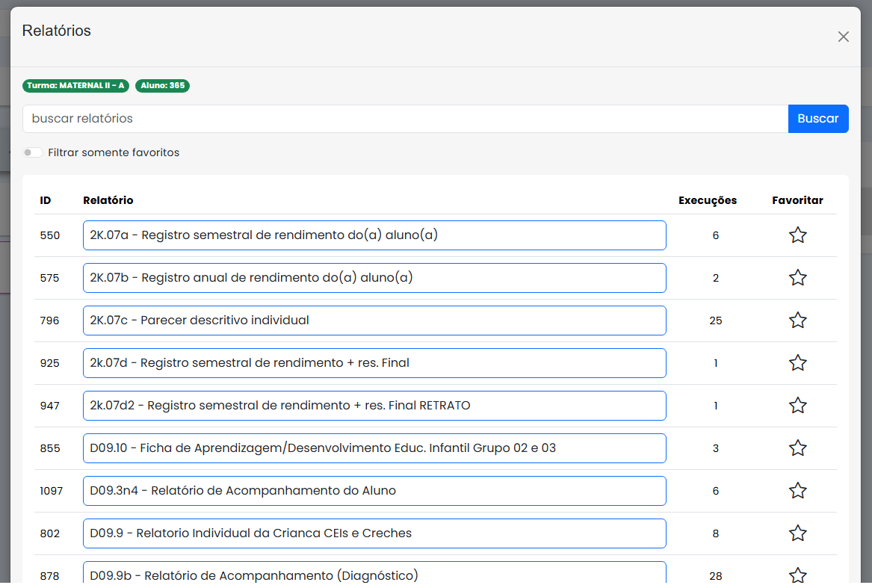Open D09.3n4 Relatório de Acompanhamento do Aluno
The height and width of the screenshot is (588, 872).
point(374,491)
